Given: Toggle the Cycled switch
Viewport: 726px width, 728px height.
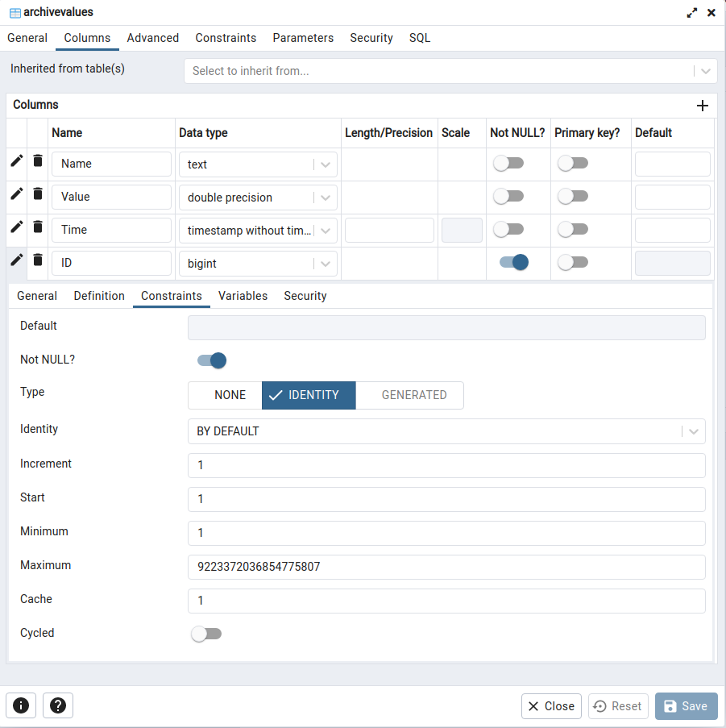Looking at the screenshot, I should click(x=205, y=634).
